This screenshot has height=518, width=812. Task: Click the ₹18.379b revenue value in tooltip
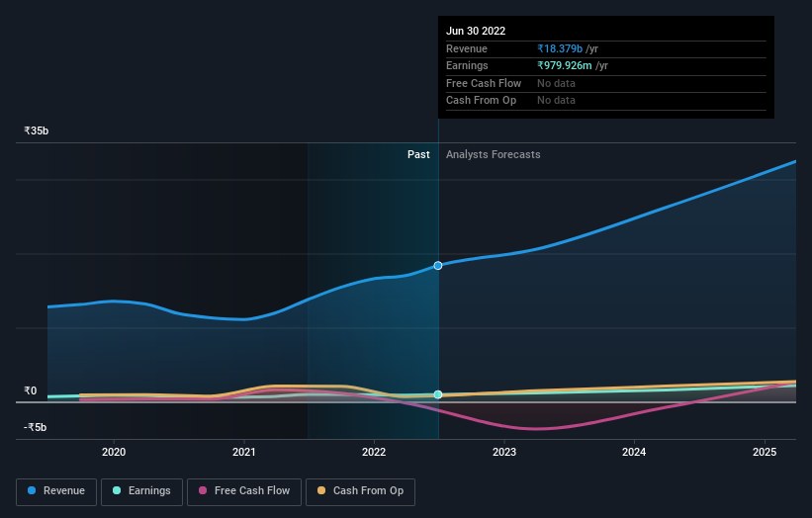(560, 48)
